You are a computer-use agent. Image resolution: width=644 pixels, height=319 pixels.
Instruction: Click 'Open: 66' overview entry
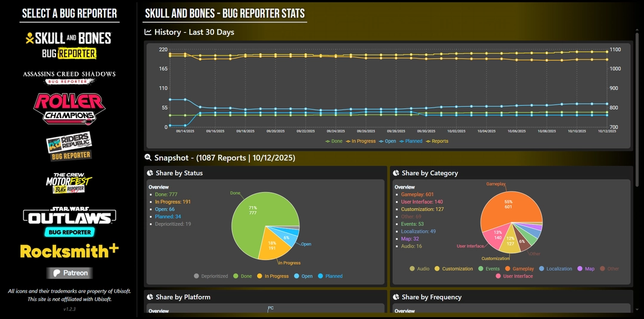point(165,209)
